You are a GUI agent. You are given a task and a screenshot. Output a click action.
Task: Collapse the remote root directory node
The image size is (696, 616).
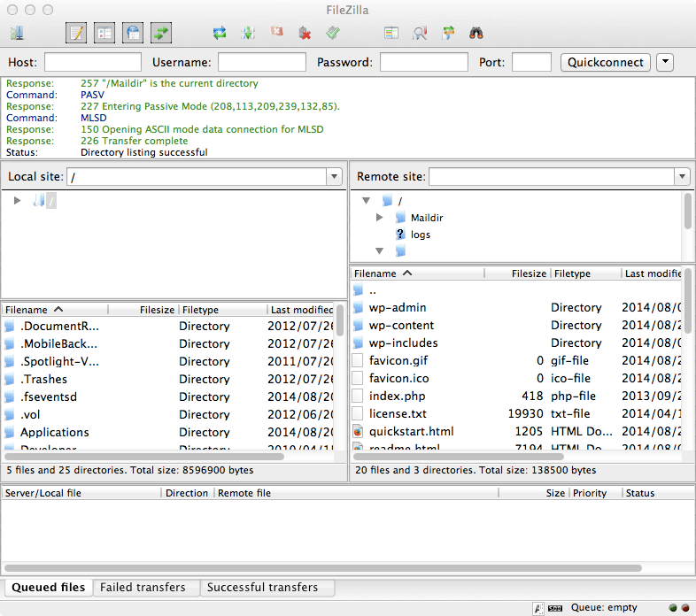point(367,201)
